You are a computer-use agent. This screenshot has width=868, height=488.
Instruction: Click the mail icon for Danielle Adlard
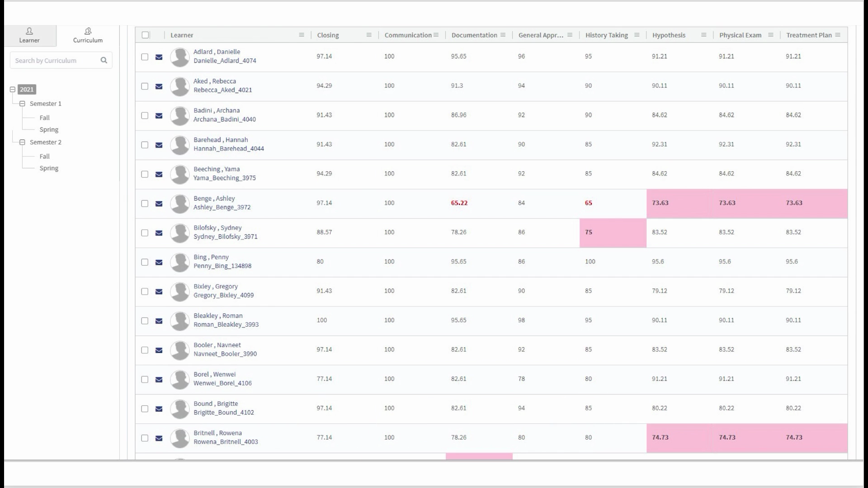tap(159, 57)
